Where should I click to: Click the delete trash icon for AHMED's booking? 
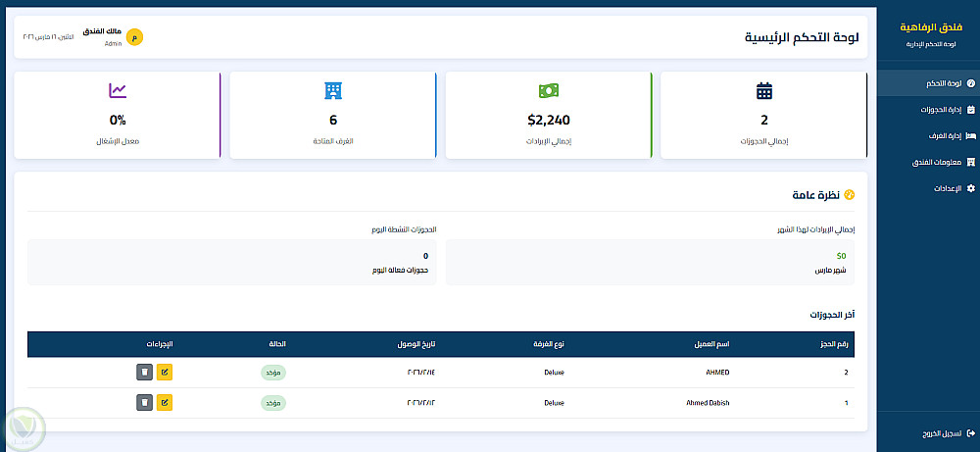144,372
